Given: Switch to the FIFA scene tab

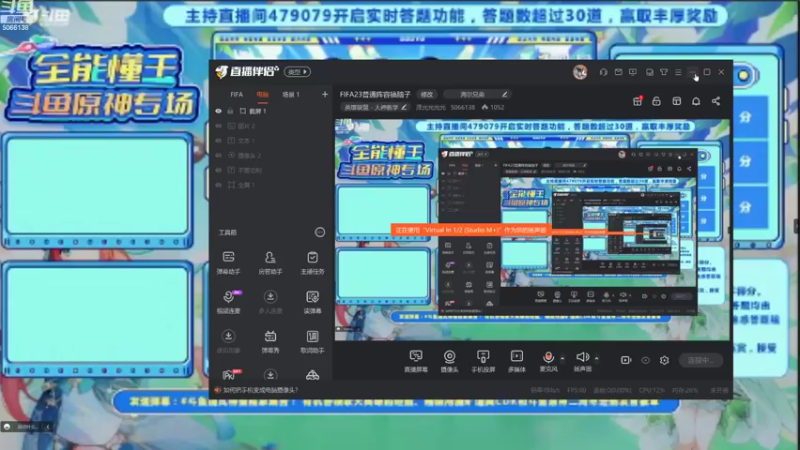Looking at the screenshot, I should pyautogui.click(x=237, y=94).
